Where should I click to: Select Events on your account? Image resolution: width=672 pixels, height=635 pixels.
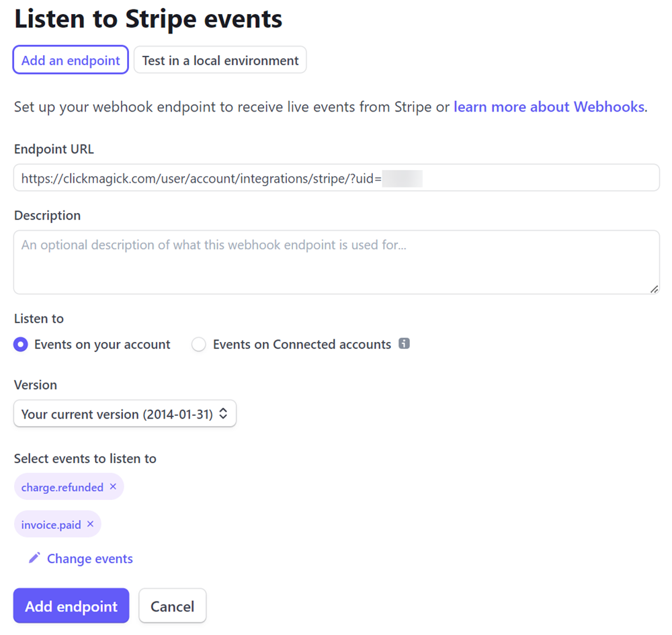(21, 345)
